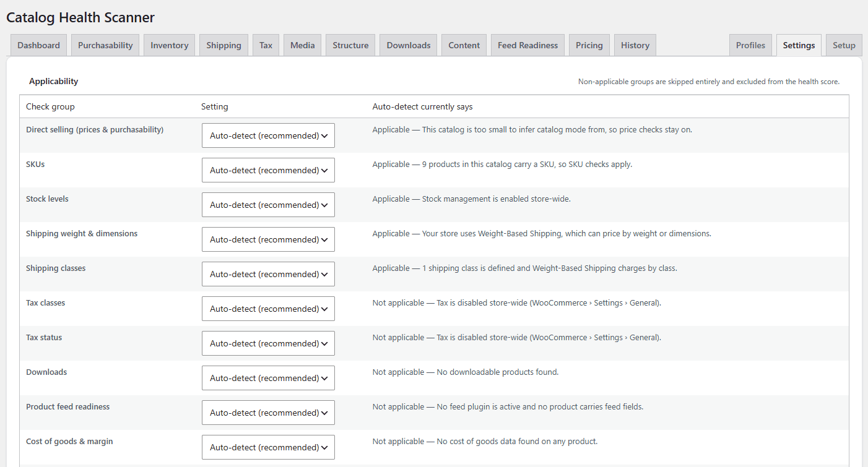Open the Inventory tab
868x467 pixels.
click(169, 45)
